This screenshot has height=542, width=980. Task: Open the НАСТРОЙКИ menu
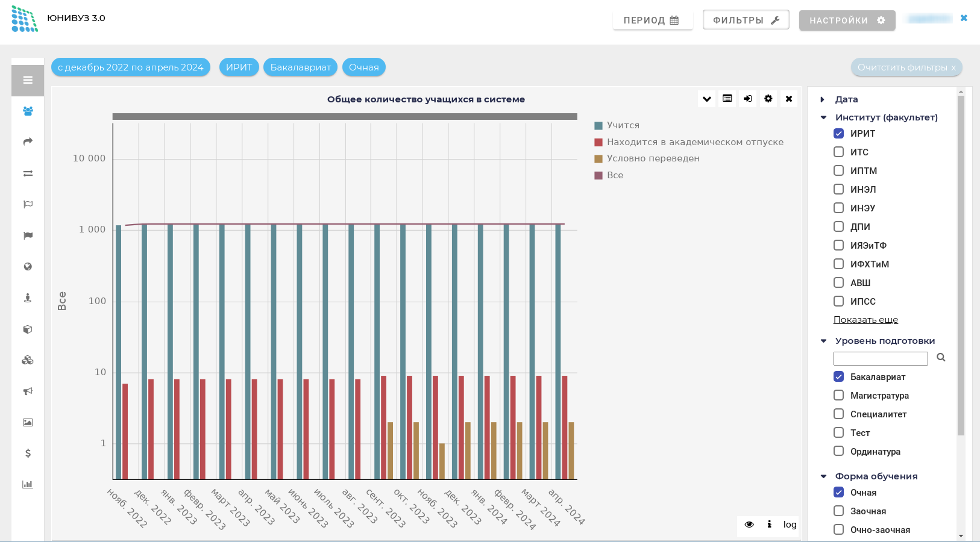pos(847,20)
